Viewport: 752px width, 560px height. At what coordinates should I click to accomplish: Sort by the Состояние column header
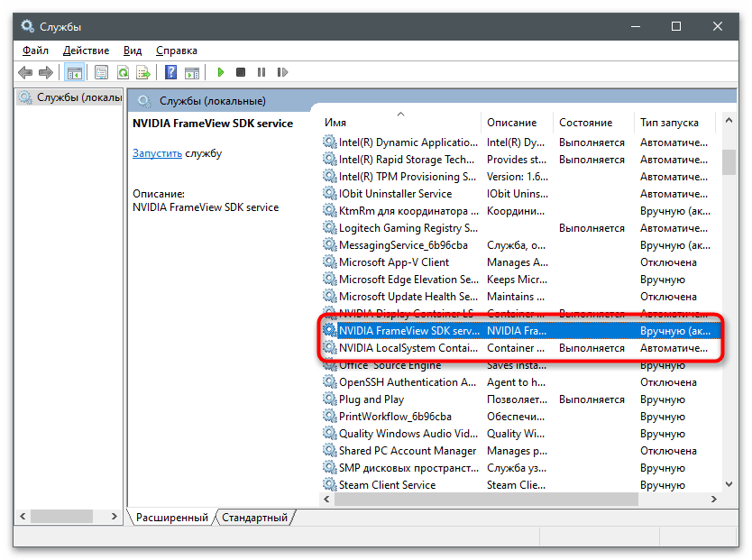click(x=593, y=123)
